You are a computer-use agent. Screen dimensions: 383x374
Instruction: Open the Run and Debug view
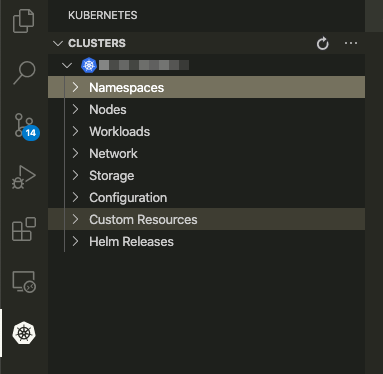(x=24, y=177)
